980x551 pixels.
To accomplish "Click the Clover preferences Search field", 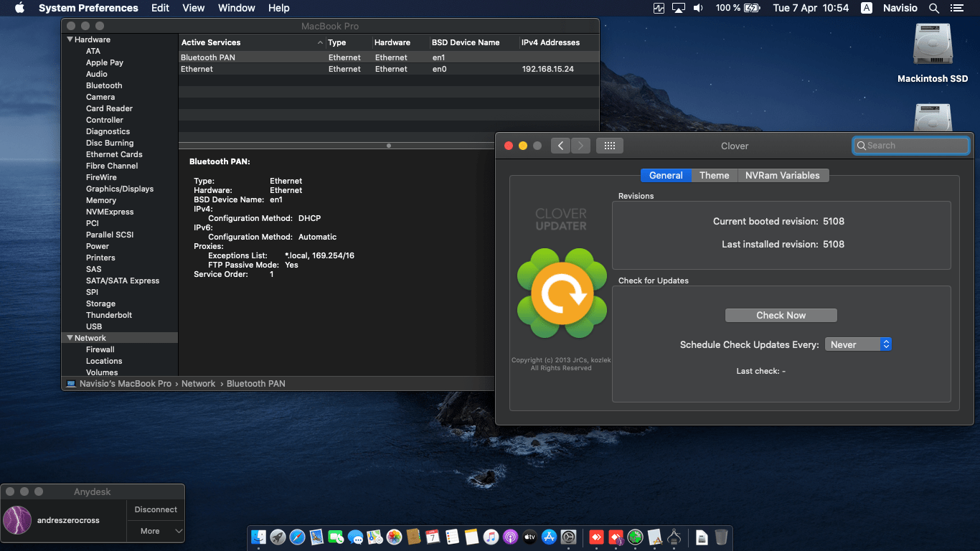I will [911, 146].
